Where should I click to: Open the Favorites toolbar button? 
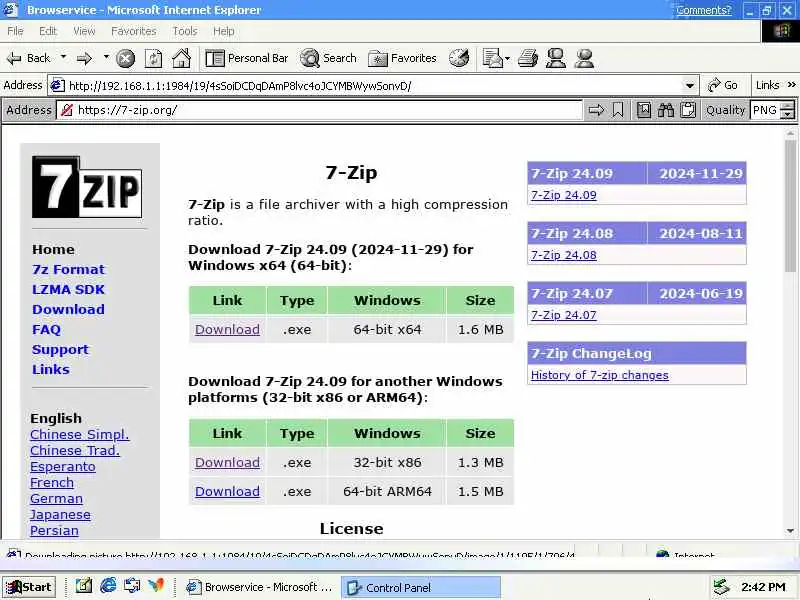(403, 58)
